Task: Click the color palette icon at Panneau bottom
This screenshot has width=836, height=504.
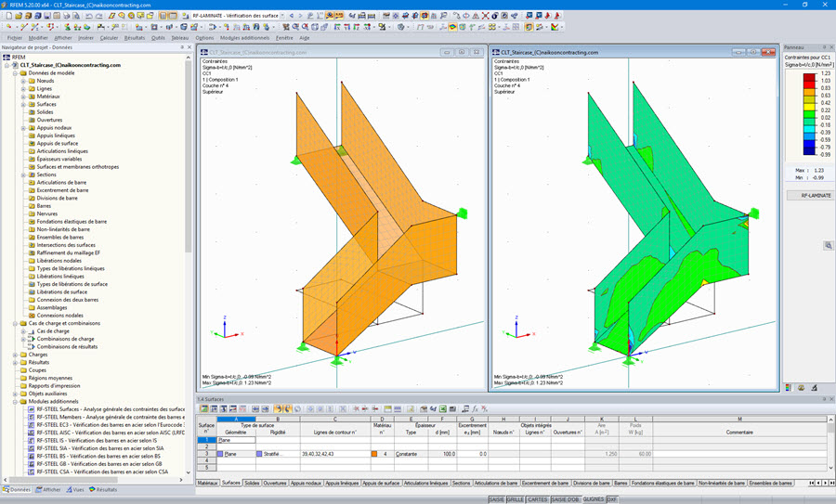Action: (789, 388)
